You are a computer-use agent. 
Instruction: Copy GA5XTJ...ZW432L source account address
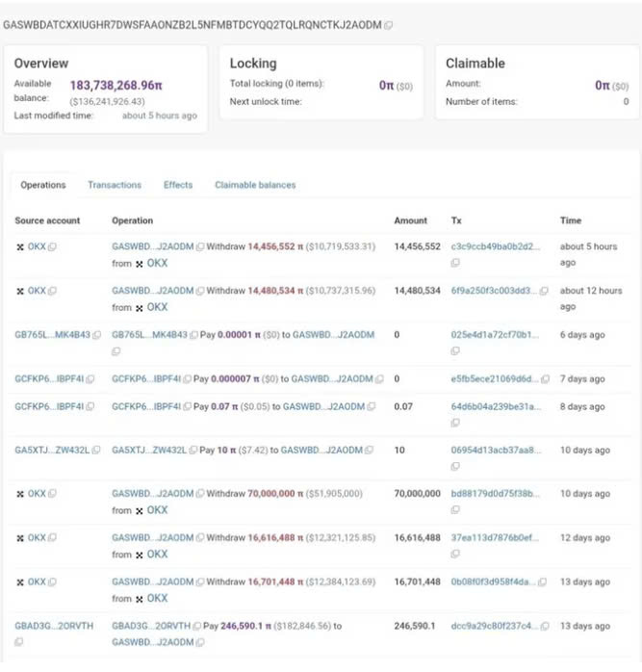click(x=96, y=450)
